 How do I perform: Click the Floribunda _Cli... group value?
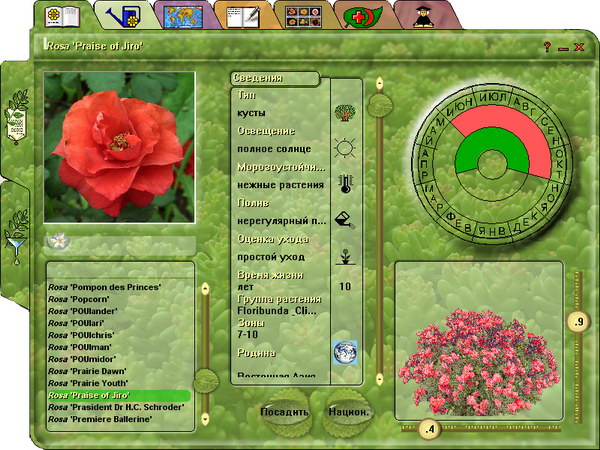[277, 311]
